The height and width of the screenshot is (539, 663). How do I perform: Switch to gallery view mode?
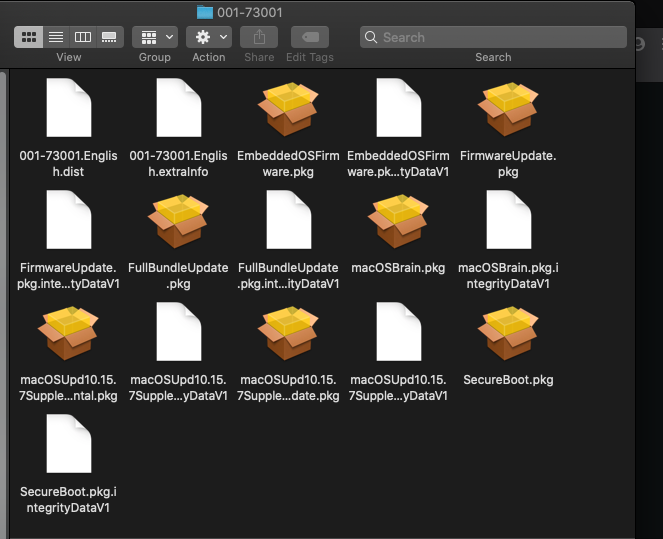click(110, 37)
